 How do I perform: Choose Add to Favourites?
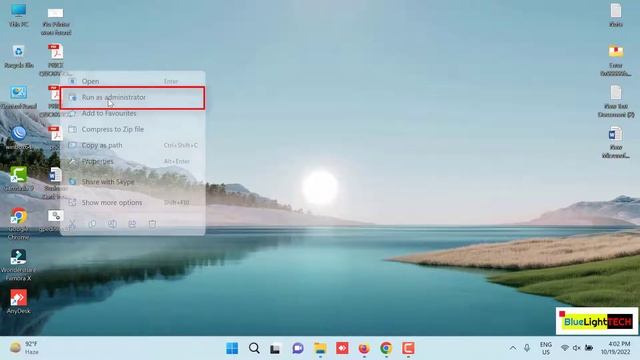pos(133,113)
